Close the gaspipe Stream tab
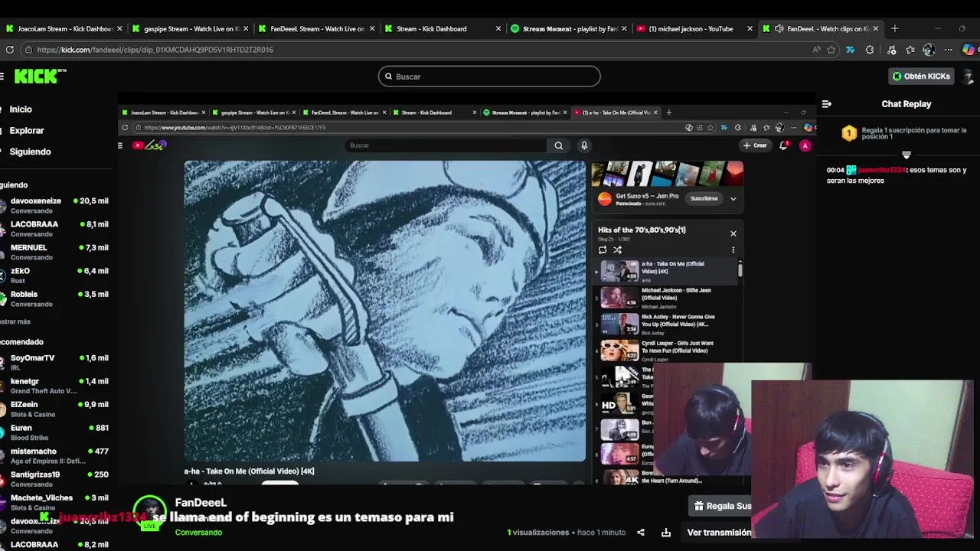This screenshot has height=551, width=980. [246, 28]
